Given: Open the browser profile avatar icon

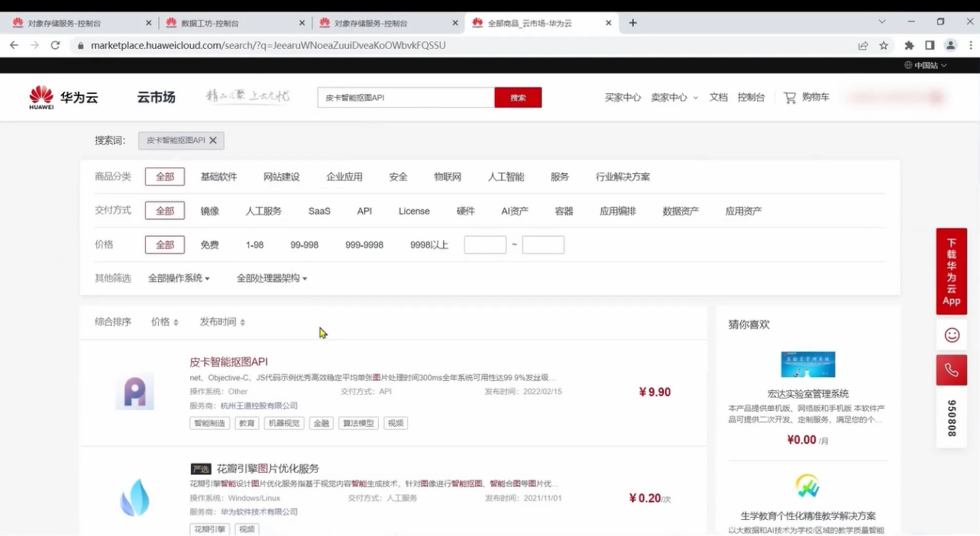Looking at the screenshot, I should 950,45.
